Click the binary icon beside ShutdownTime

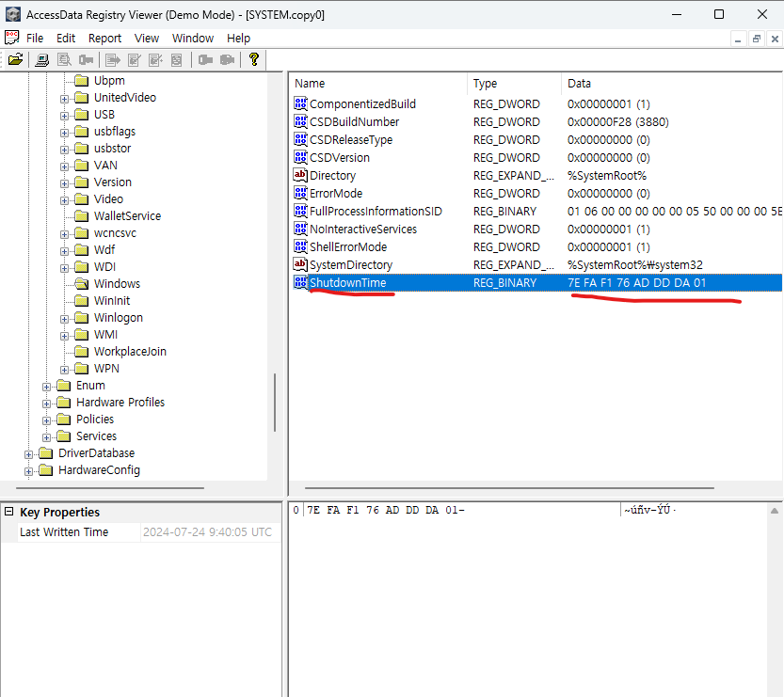(300, 282)
